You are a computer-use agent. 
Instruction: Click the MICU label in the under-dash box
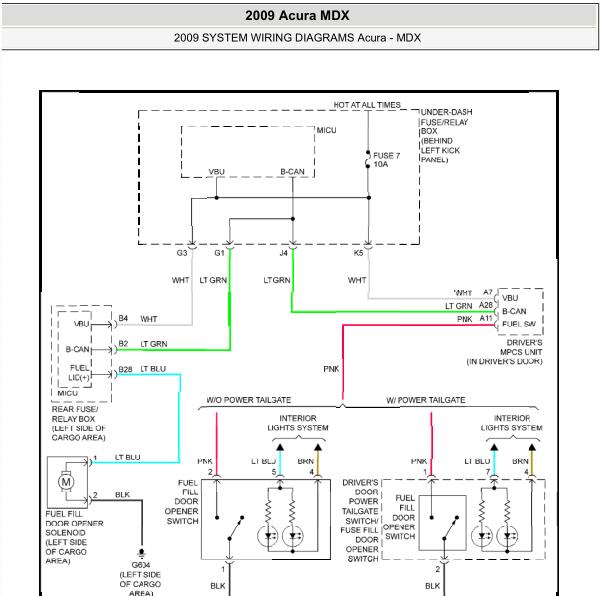point(327,130)
